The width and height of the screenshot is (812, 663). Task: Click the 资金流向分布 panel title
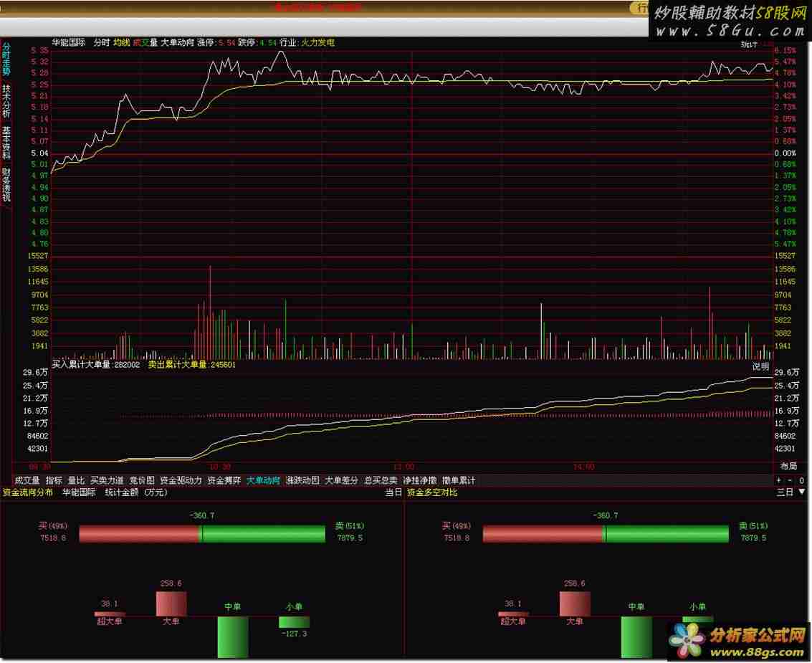(x=28, y=492)
